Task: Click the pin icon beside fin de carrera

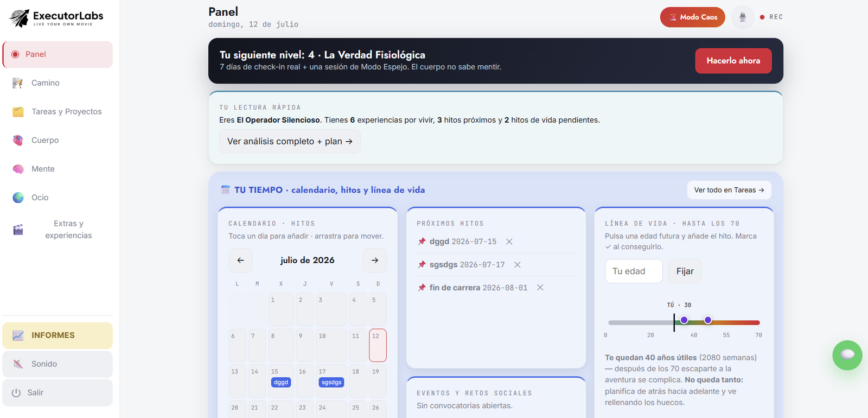Action: coord(422,288)
